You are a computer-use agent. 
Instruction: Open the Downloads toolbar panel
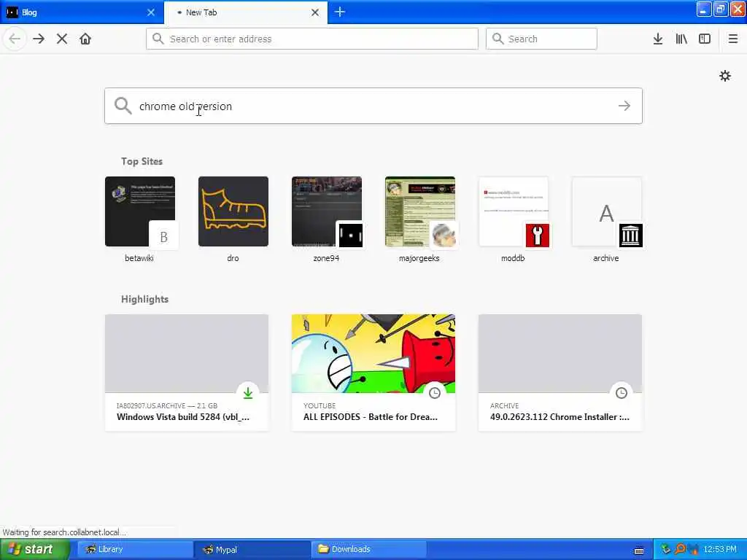[x=658, y=39]
